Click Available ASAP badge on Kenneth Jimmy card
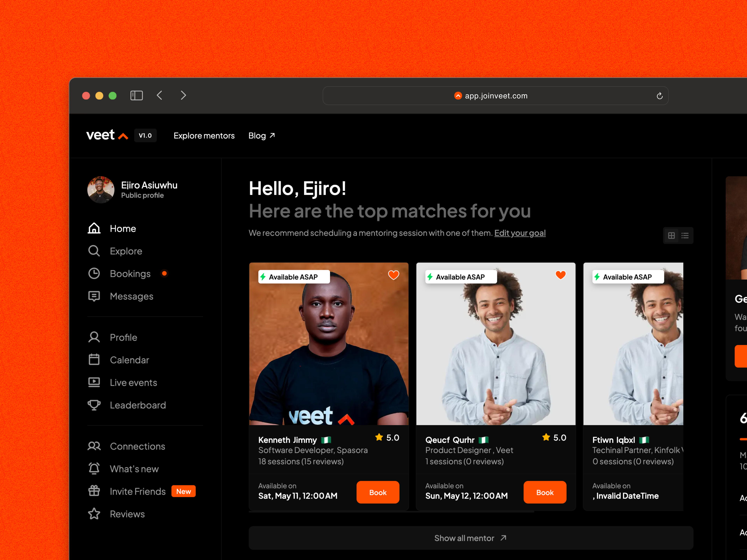The width and height of the screenshot is (747, 560). (x=294, y=277)
